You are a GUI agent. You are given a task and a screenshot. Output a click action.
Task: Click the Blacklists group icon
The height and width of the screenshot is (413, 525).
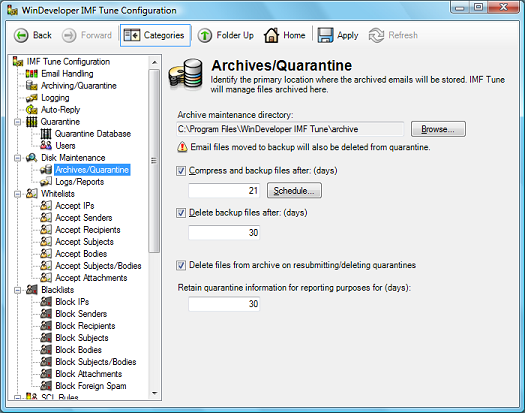32,290
